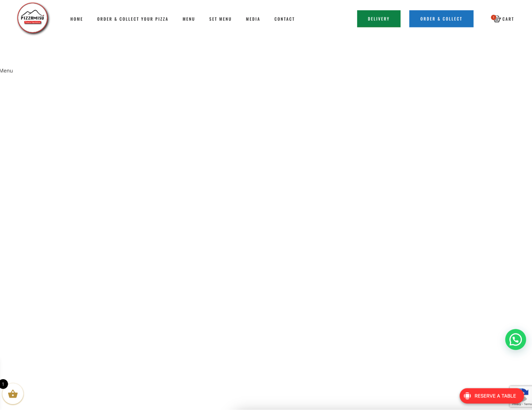Expand ORDER & COLLECT YOUR PIZZA dropdown
Screen dimensions: 532x410
[133, 19]
